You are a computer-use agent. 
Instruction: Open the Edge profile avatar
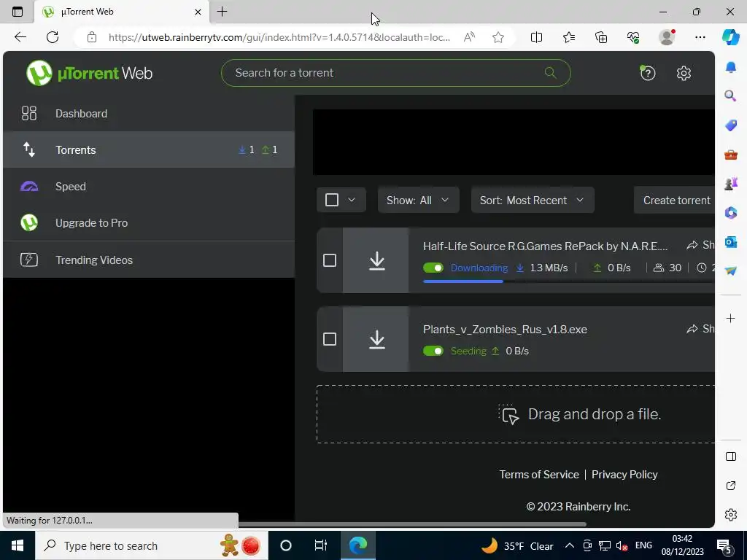pos(667,37)
